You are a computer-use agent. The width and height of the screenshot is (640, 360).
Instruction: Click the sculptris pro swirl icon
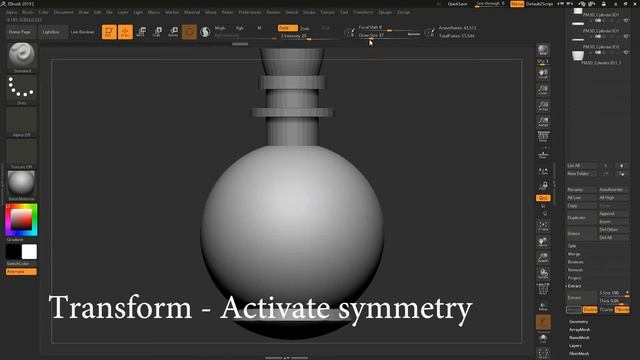point(205,32)
